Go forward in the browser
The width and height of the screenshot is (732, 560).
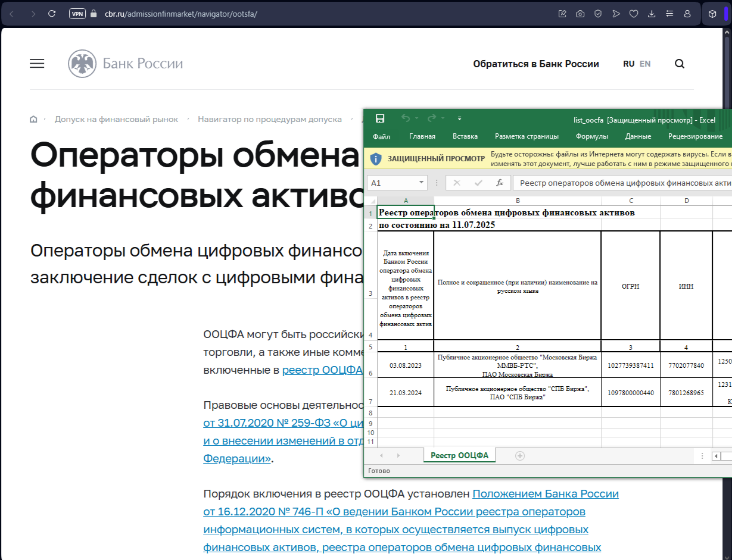[x=32, y=14]
